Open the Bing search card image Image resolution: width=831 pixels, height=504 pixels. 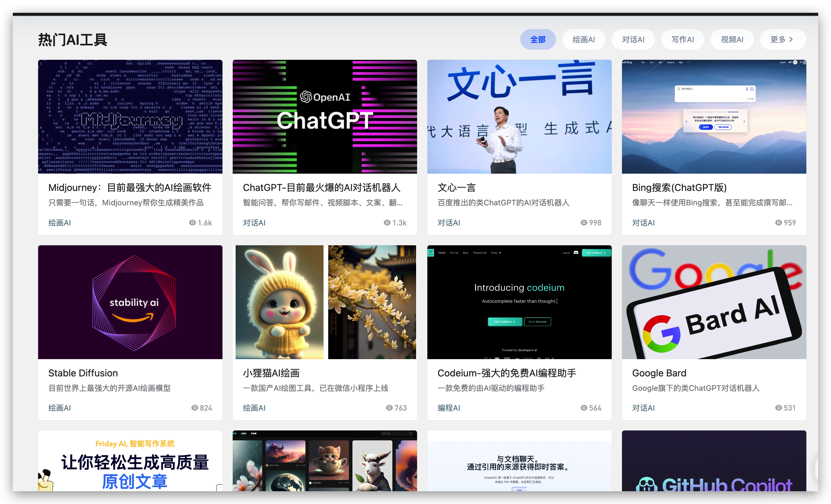click(x=714, y=117)
